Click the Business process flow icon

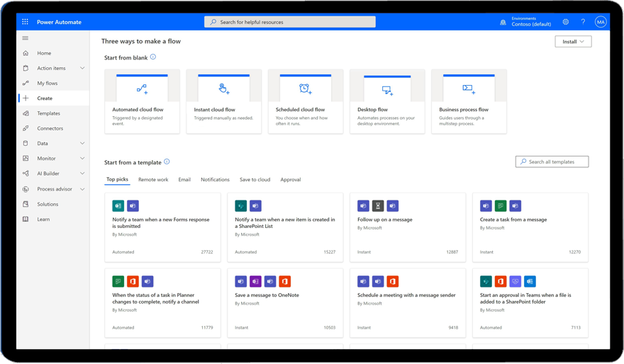click(469, 89)
